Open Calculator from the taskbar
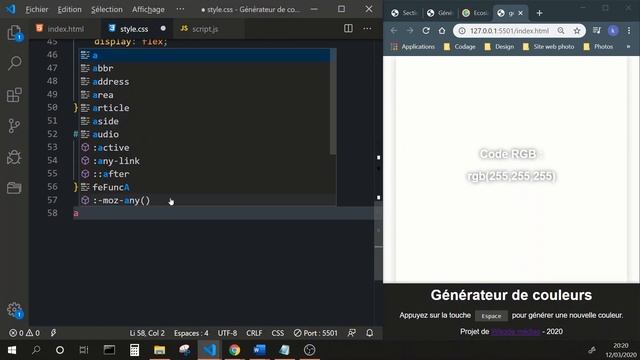Image resolution: width=640 pixels, height=360 pixels. click(x=134, y=350)
